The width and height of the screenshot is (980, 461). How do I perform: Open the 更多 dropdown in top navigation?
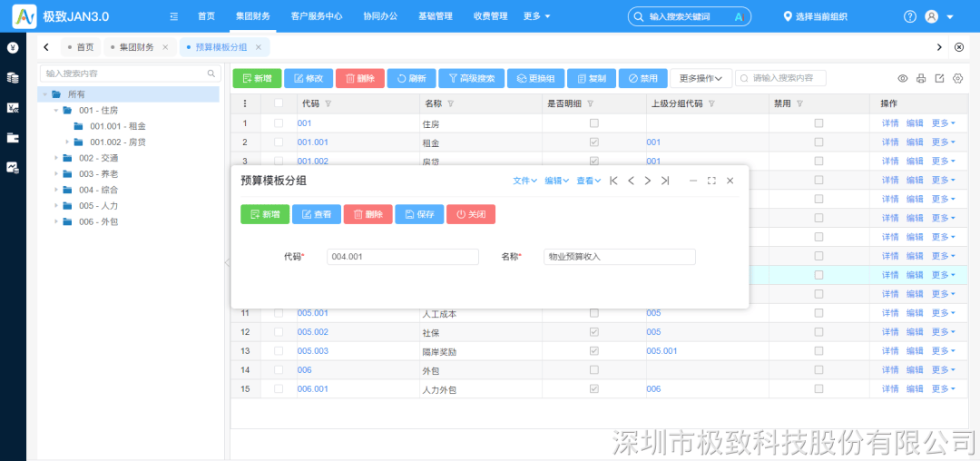(x=537, y=16)
